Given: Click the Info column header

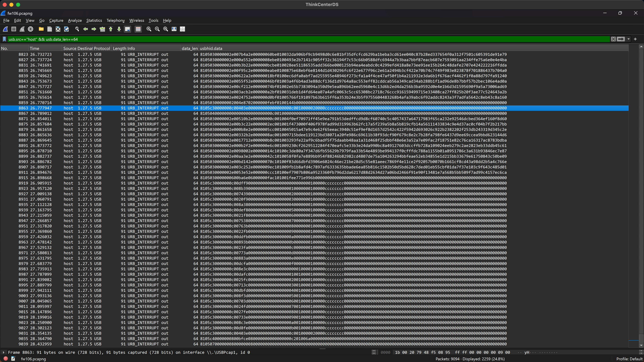Looking at the screenshot, I should 154,48.
